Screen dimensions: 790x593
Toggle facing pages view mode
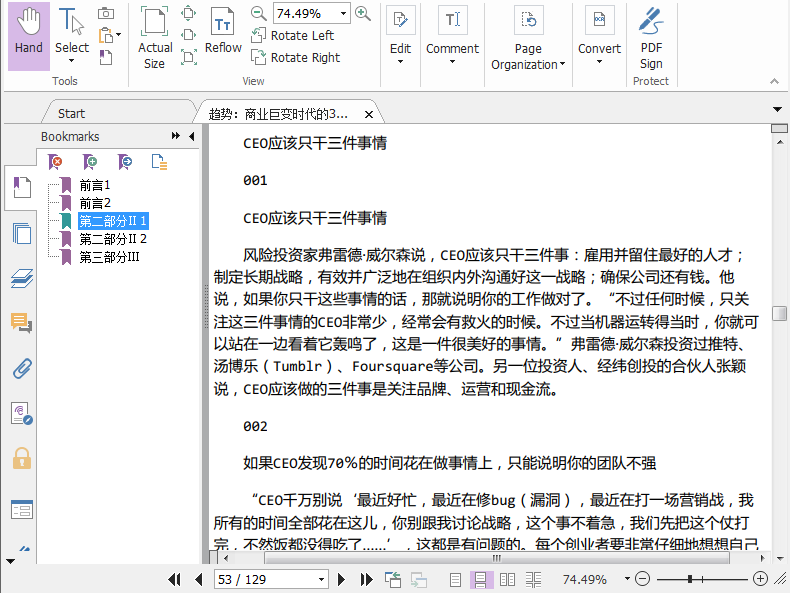tap(507, 580)
